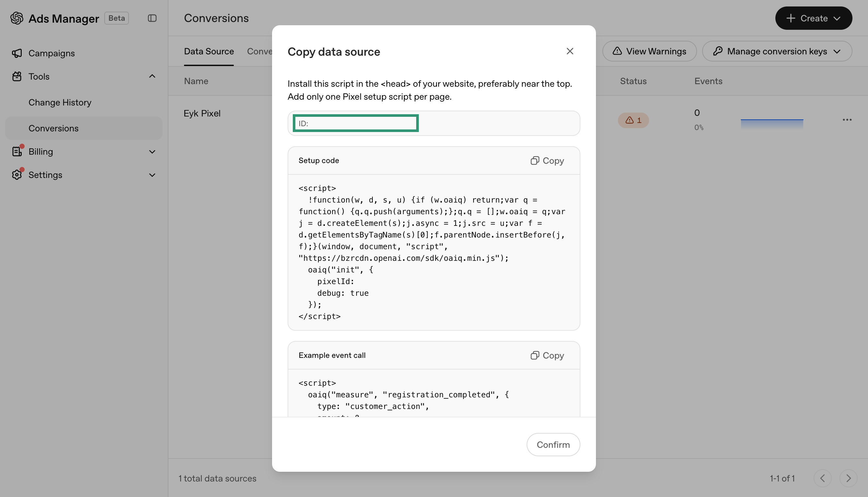
Task: Open the Eyk Pixel row options menu
Action: pyautogui.click(x=847, y=120)
